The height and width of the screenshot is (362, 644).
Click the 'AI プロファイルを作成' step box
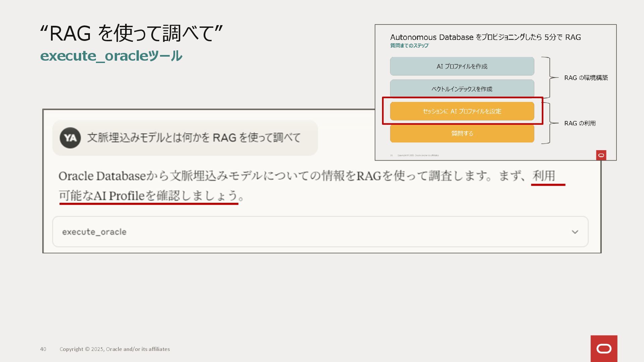coord(462,66)
